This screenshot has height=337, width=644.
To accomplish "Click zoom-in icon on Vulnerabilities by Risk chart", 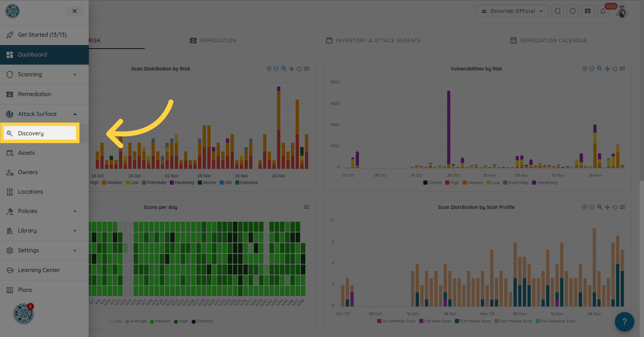I will pos(585,69).
